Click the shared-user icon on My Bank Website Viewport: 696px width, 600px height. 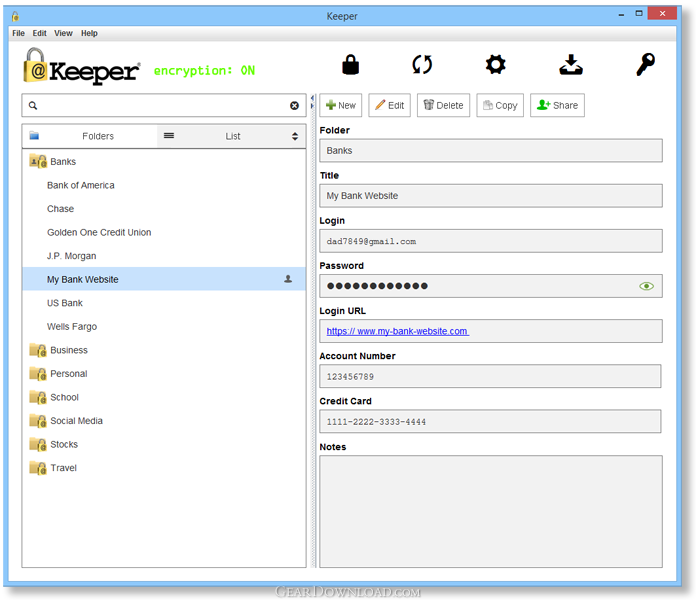[288, 280]
